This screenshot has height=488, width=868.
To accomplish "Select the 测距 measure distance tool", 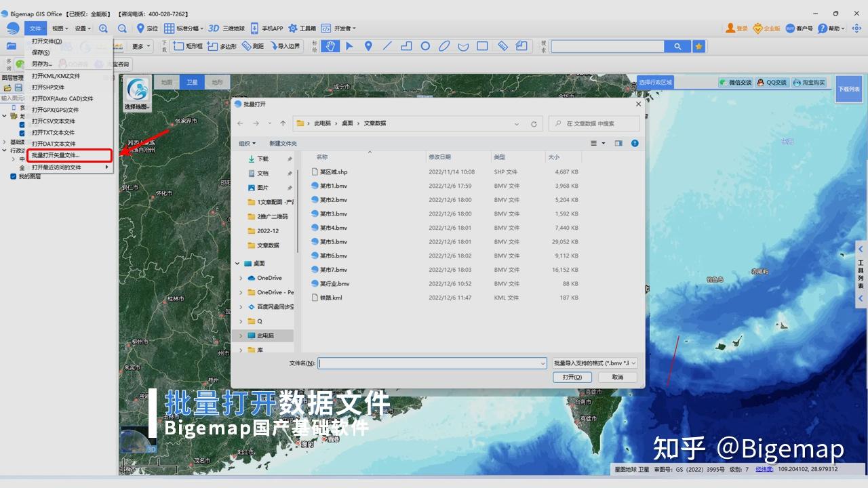I will click(x=252, y=46).
